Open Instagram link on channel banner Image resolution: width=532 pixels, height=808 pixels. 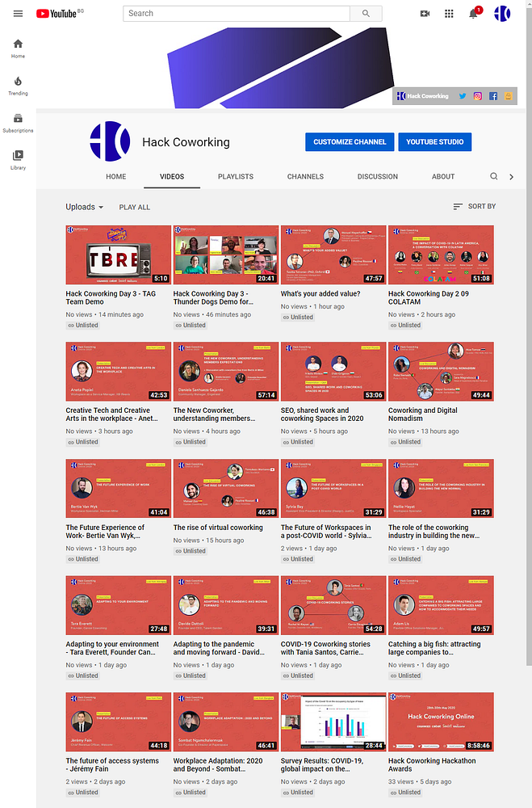click(x=478, y=96)
